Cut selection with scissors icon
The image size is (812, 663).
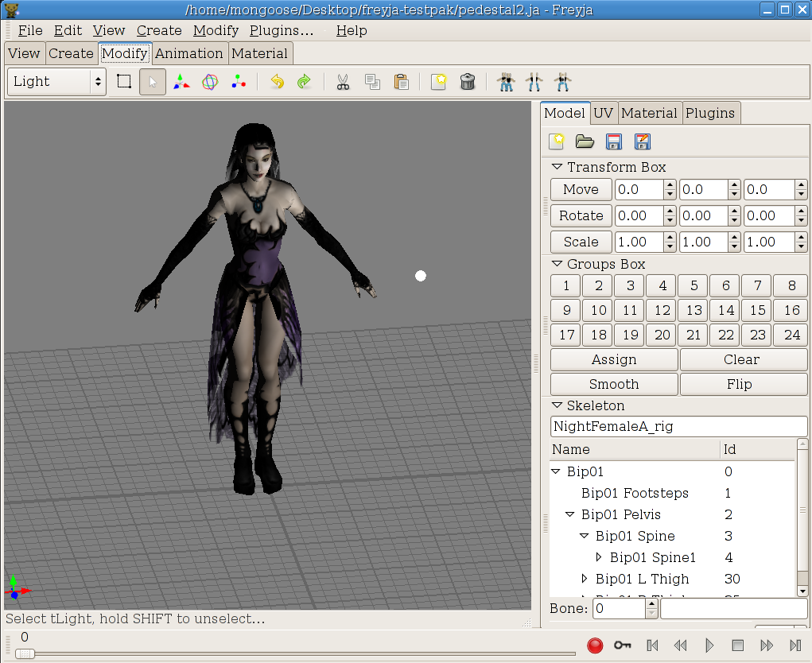(343, 82)
